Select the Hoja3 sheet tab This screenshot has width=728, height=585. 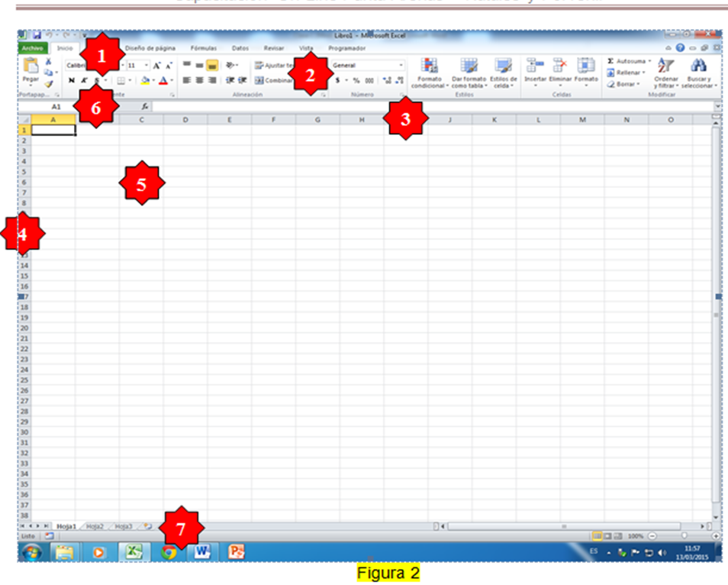tap(123, 526)
